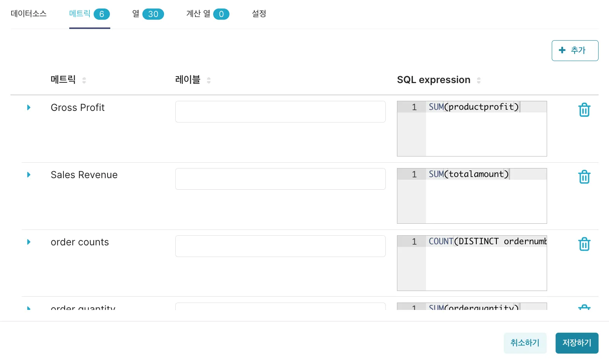Switch to the 데이터소스 tab
This screenshot has height=364, width=609.
[x=29, y=14]
